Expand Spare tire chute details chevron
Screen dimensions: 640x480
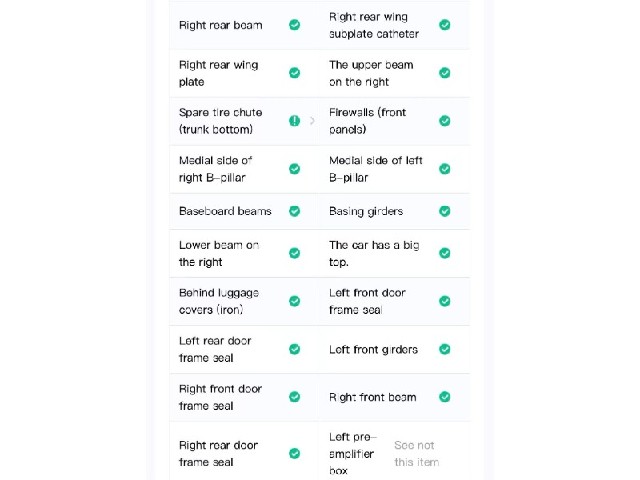point(312,121)
